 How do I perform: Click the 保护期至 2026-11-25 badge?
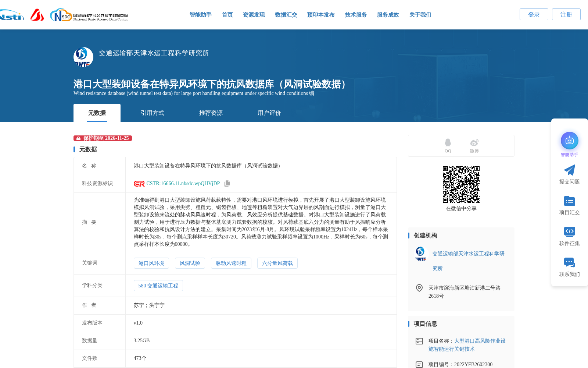(103, 138)
